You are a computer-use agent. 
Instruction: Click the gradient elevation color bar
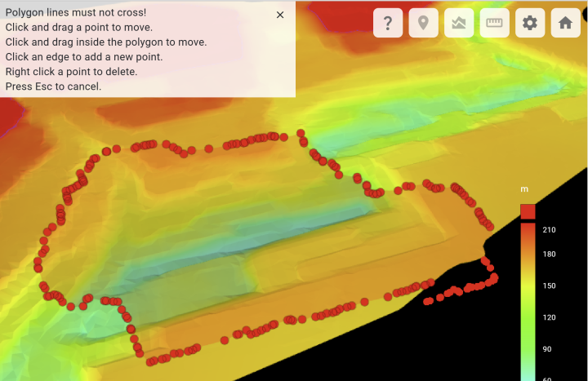point(528,302)
